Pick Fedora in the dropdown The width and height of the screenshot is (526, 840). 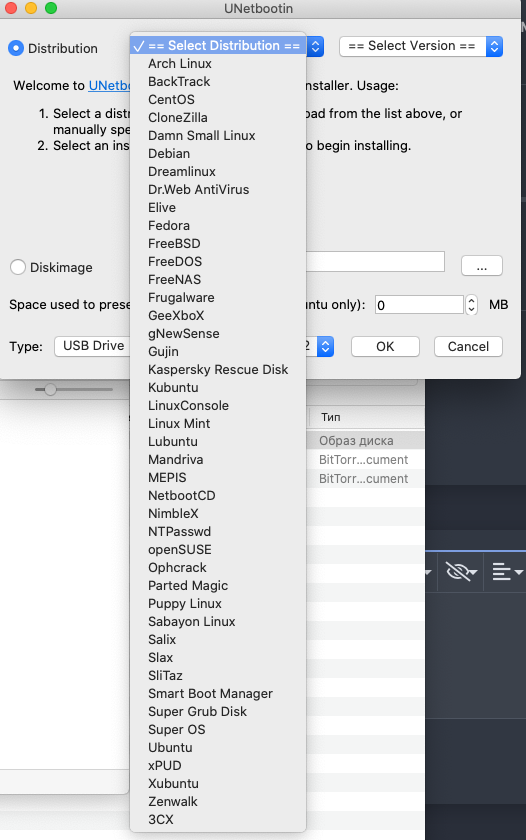pyautogui.click(x=218, y=226)
